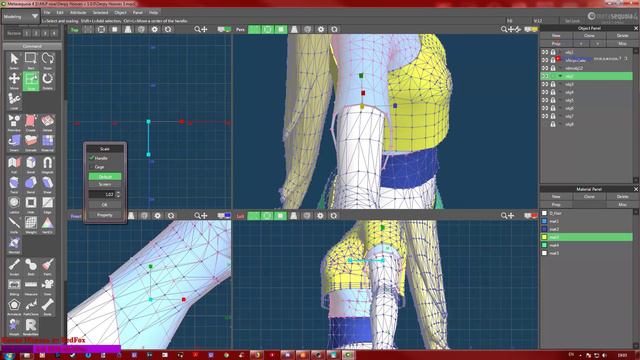Open the Help menu

tap(153, 13)
